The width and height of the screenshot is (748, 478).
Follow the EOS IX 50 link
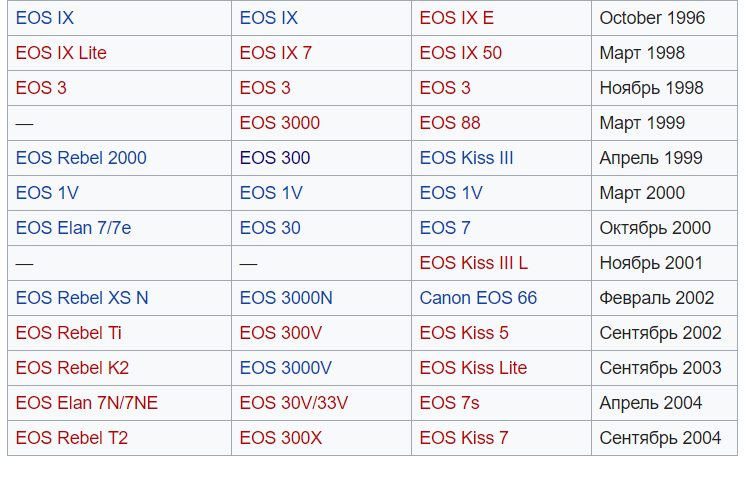[x=460, y=53]
